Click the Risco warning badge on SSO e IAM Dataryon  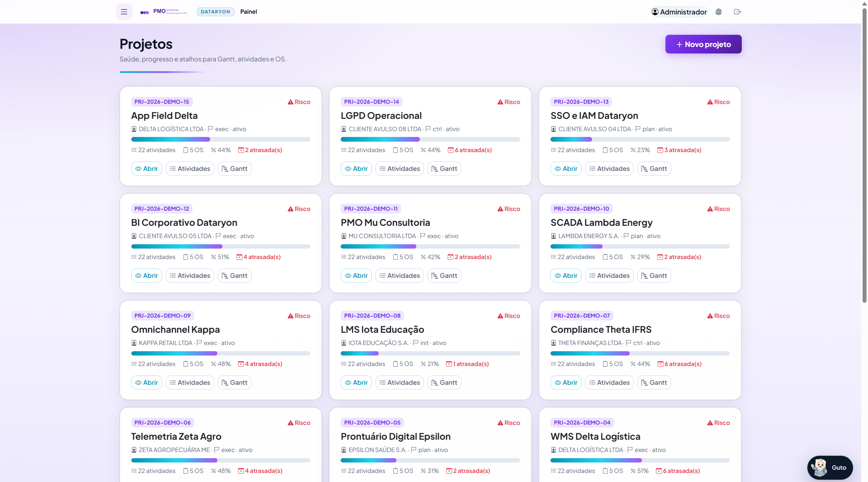coord(719,102)
